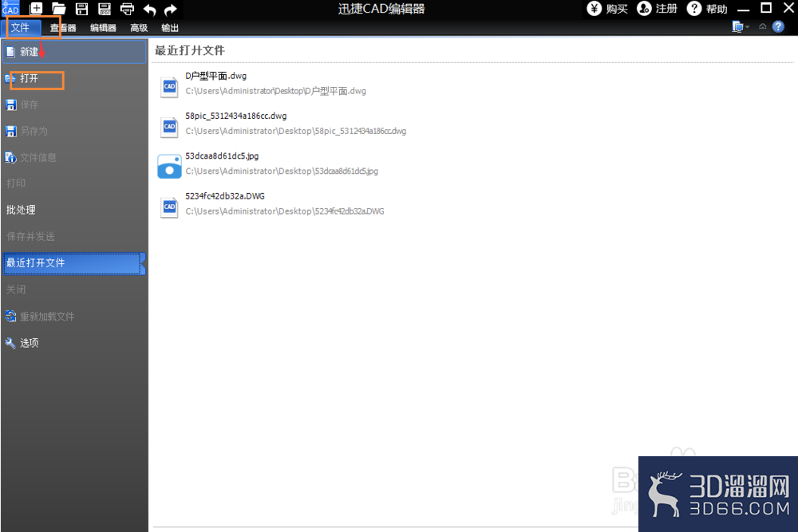
Task: Select 保存并发送 in the file menu
Action: pos(74,236)
